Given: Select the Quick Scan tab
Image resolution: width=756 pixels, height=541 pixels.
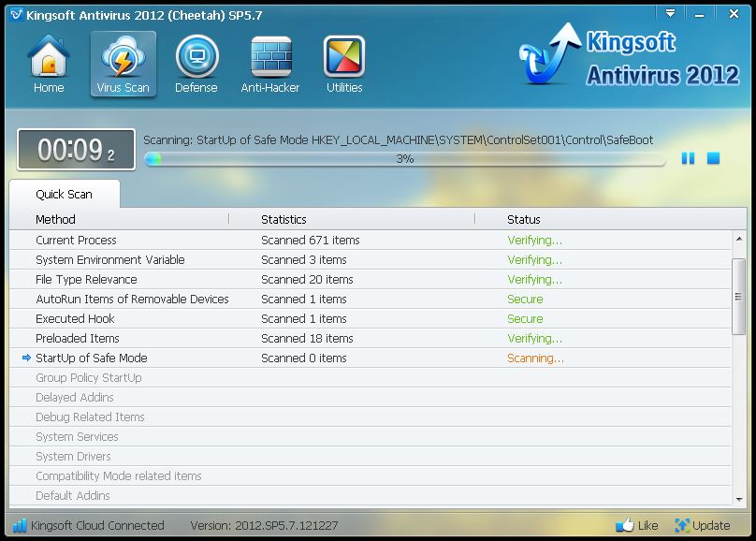Looking at the screenshot, I should pos(65,194).
